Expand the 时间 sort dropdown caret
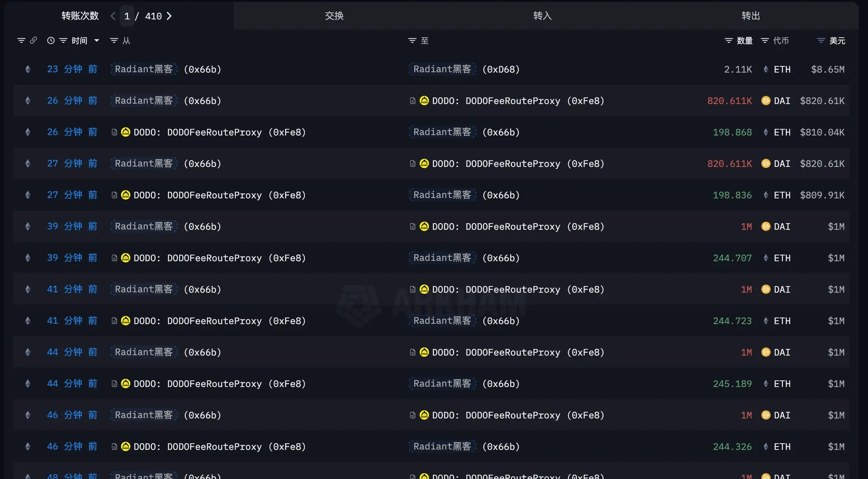 tap(97, 40)
